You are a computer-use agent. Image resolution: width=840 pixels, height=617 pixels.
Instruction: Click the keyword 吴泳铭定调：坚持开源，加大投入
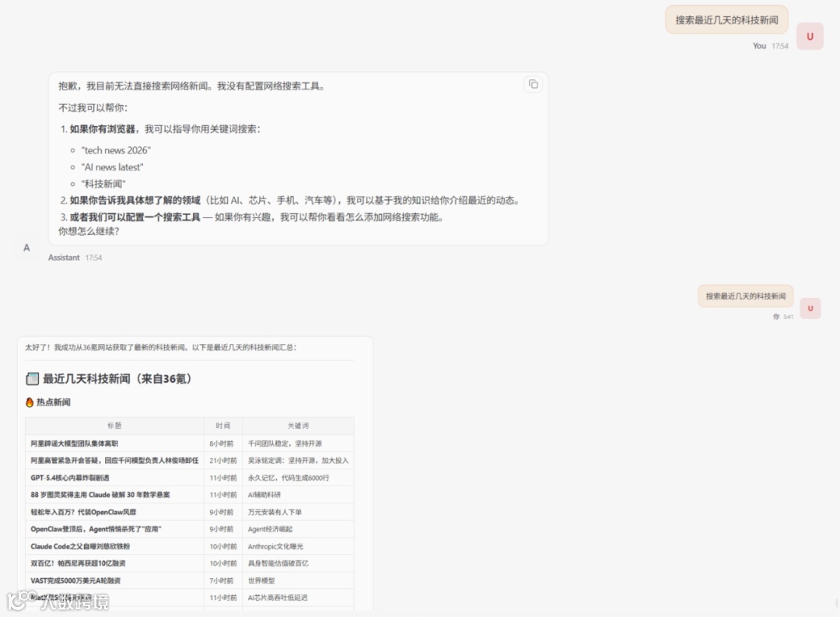(298, 461)
